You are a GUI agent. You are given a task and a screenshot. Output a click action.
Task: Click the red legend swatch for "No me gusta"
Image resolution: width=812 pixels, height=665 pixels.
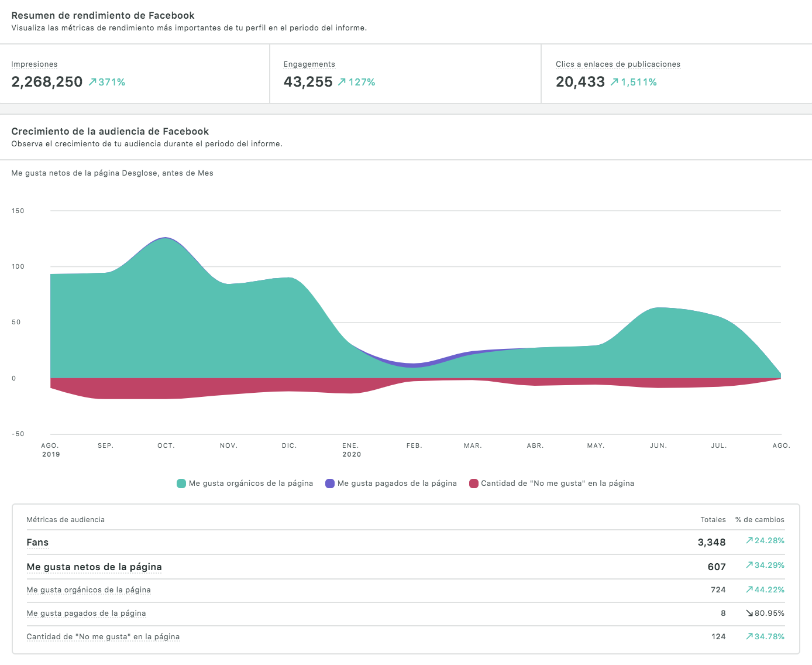click(474, 484)
